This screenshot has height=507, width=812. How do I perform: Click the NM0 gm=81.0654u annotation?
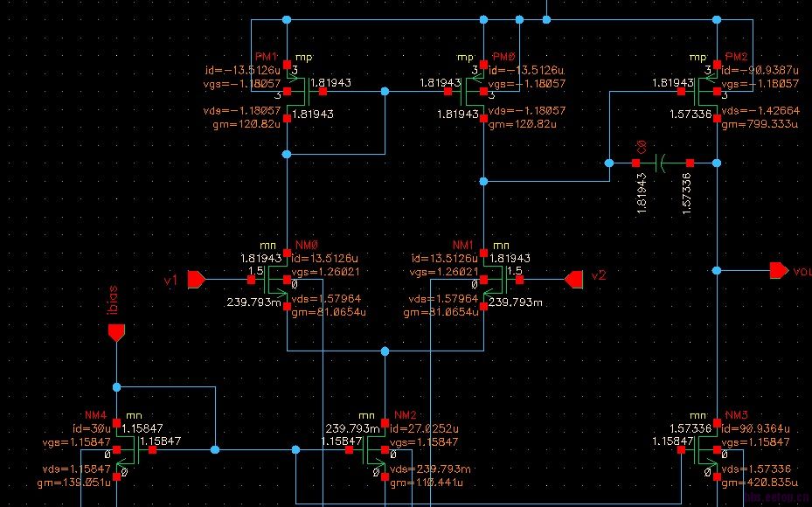pos(329,312)
